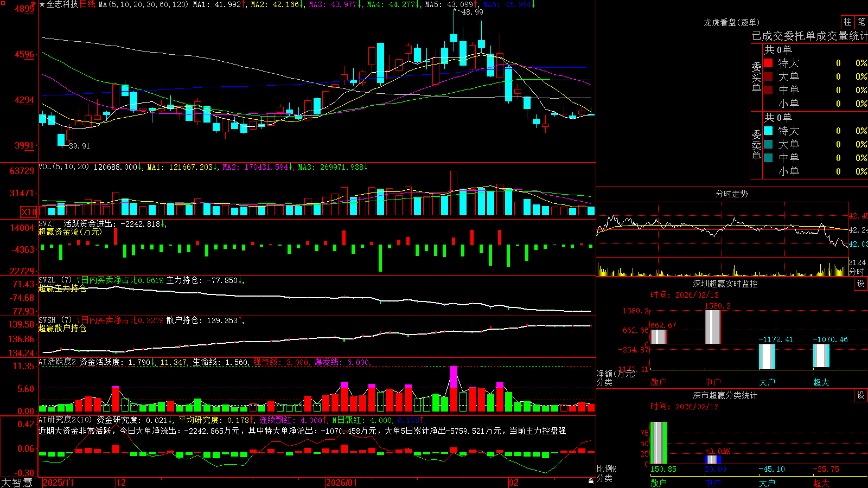This screenshot has height=488, width=868.
Task: Click 连续飘红: 4.000 label
Action: click(293, 420)
